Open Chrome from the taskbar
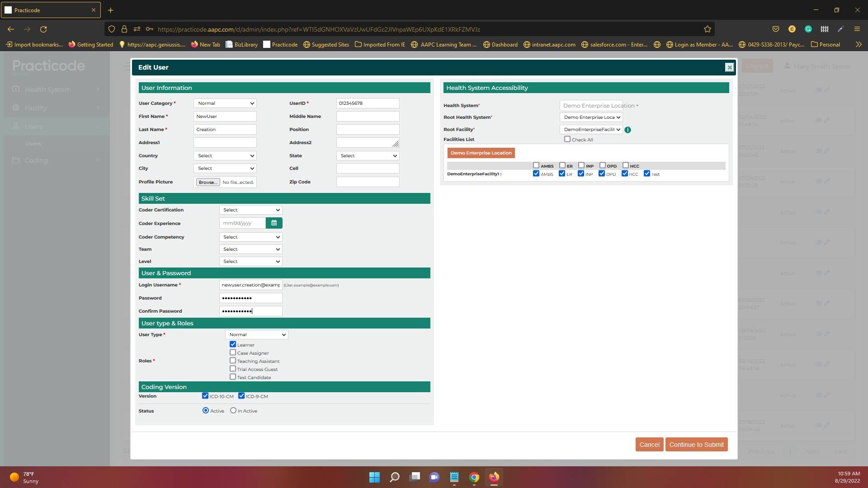The width and height of the screenshot is (868, 488). (474, 477)
